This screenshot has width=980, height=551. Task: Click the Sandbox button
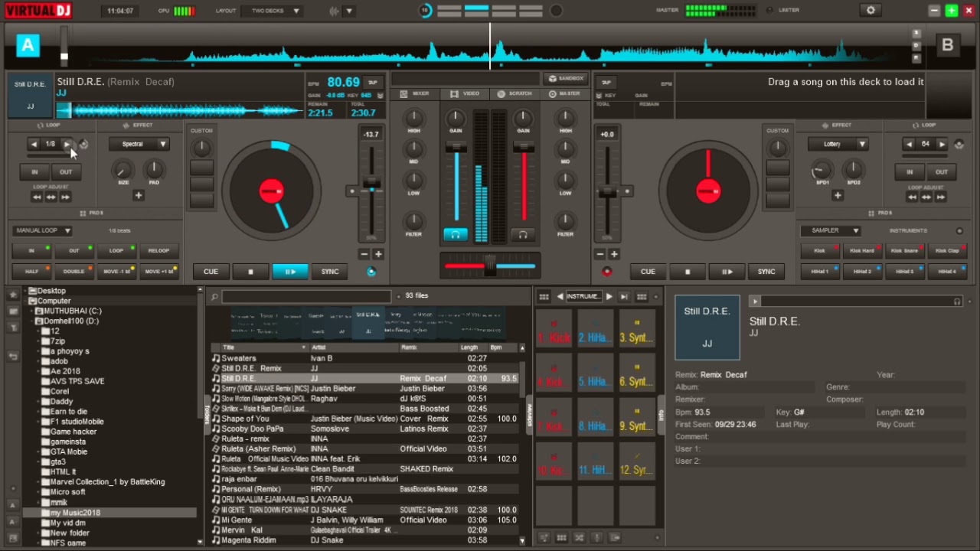click(566, 78)
